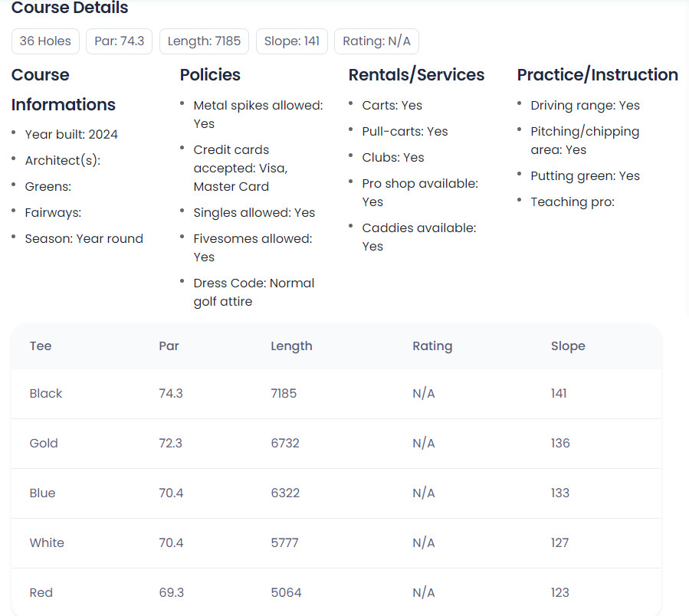
Task: Click the Year built: 2024 item
Action: 71,134
